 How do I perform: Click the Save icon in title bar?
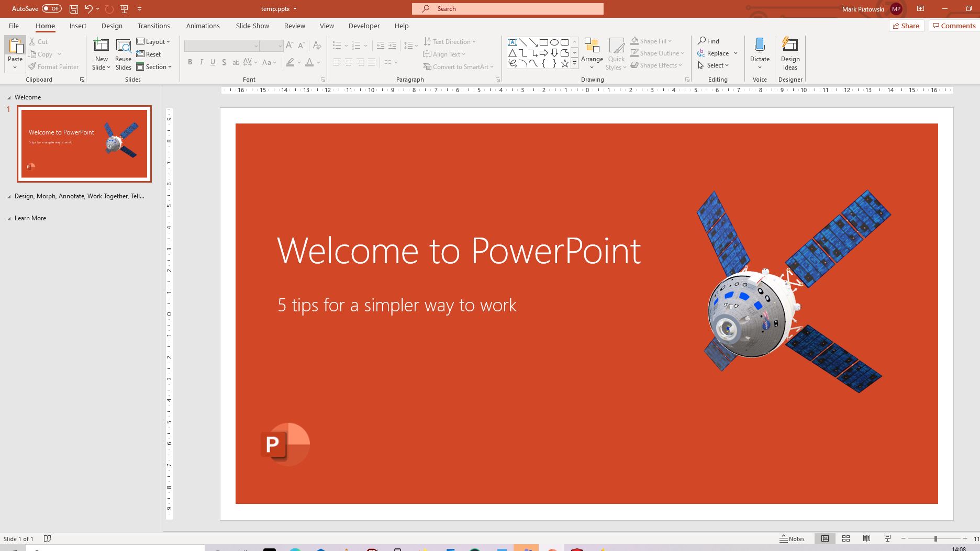(74, 9)
